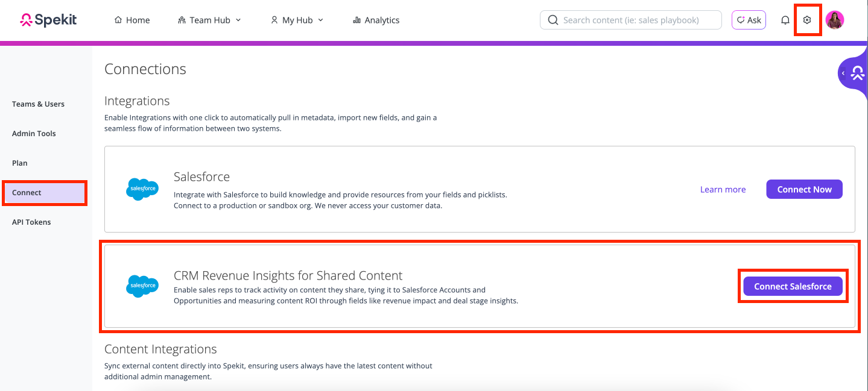The width and height of the screenshot is (868, 391).
Task: Click the search magnifier icon
Action: 553,20
